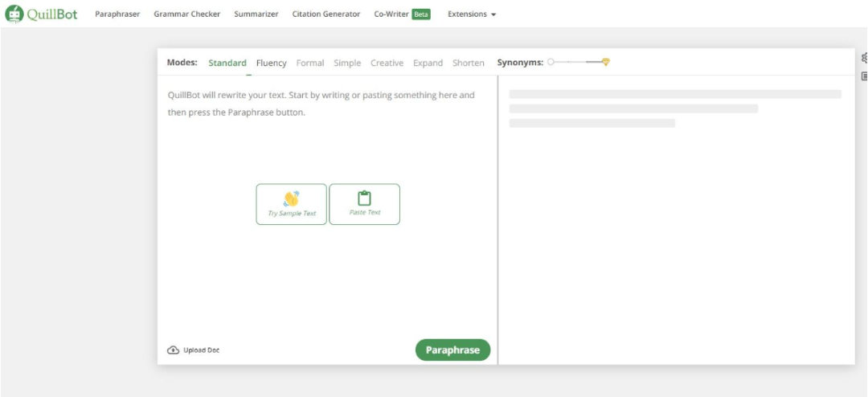Open the Grammar Checker page
This screenshot has width=868, height=397.
click(186, 14)
